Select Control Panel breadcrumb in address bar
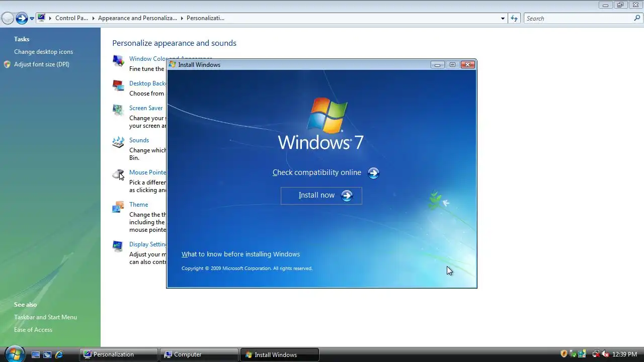644x362 pixels. [71, 18]
